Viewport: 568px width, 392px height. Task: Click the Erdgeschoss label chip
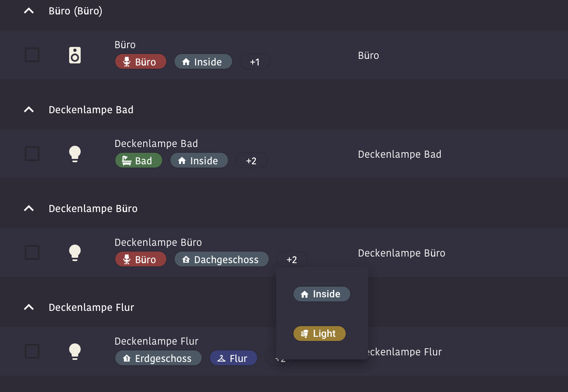[158, 358]
